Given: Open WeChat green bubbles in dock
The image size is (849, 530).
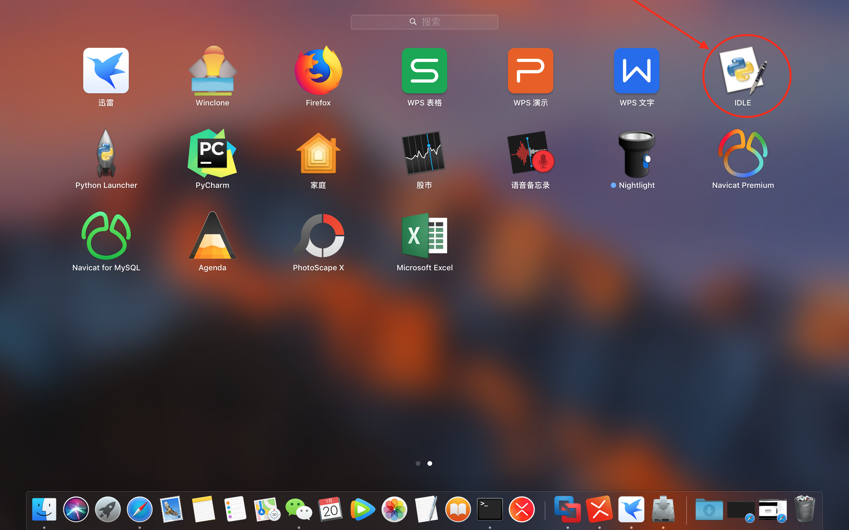Looking at the screenshot, I should point(299,509).
